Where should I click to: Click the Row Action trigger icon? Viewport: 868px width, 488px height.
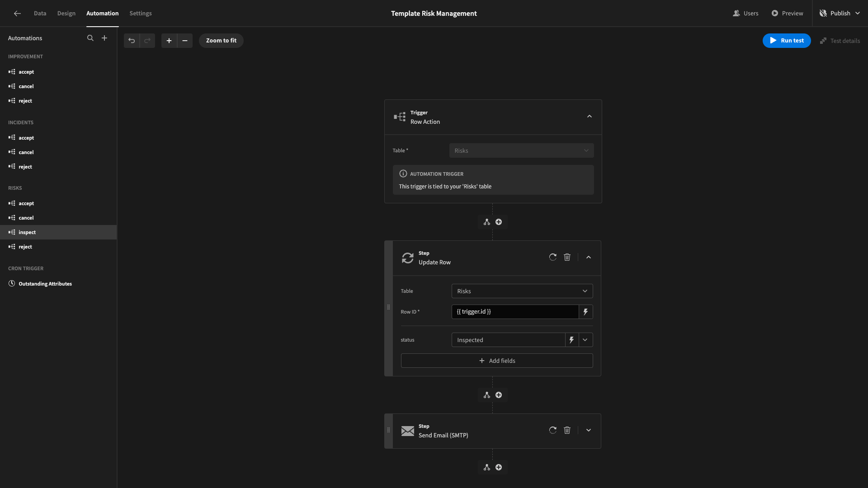400,117
